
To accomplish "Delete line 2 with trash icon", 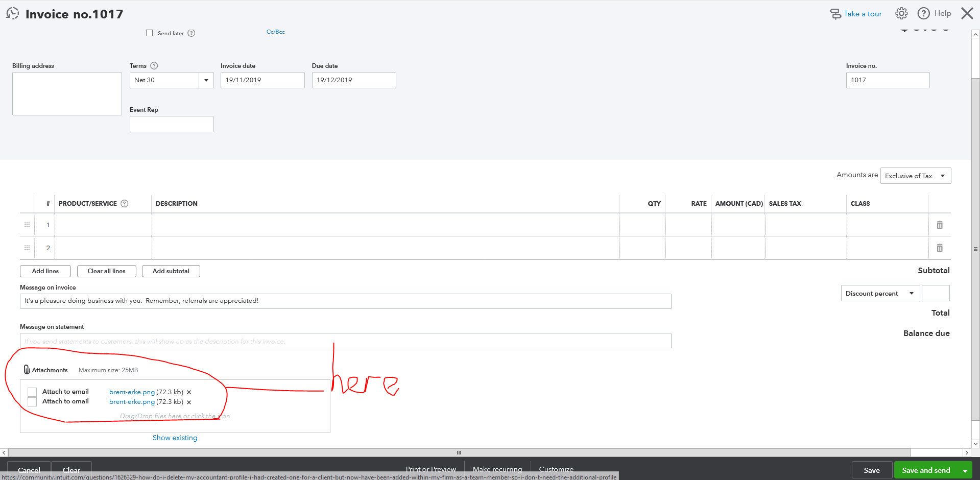I will pos(940,248).
